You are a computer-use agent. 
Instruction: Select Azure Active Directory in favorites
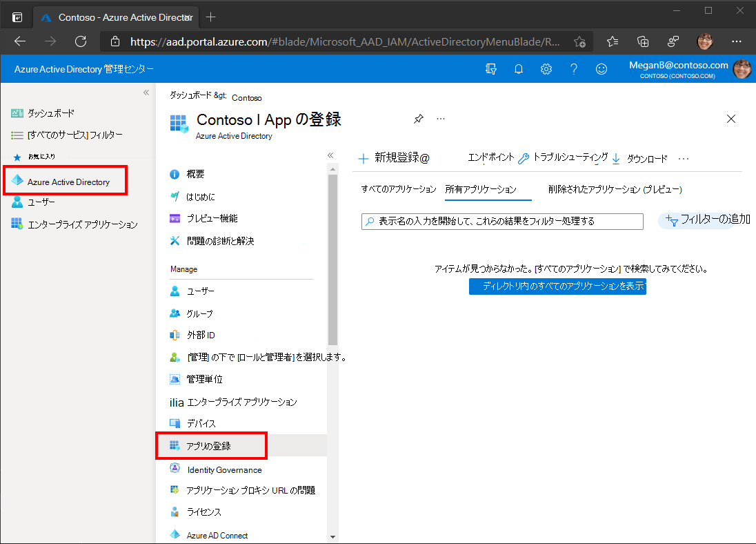click(x=65, y=181)
